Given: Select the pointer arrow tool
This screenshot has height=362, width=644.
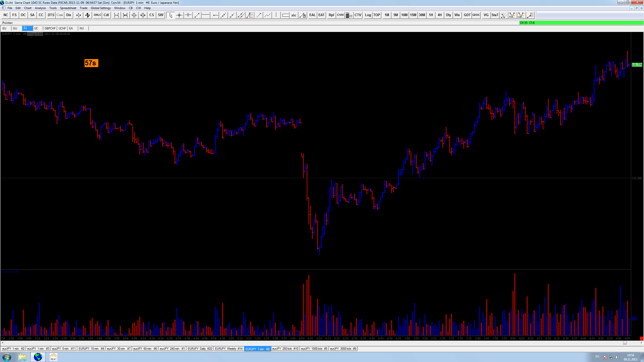Looking at the screenshot, I should point(171,15).
